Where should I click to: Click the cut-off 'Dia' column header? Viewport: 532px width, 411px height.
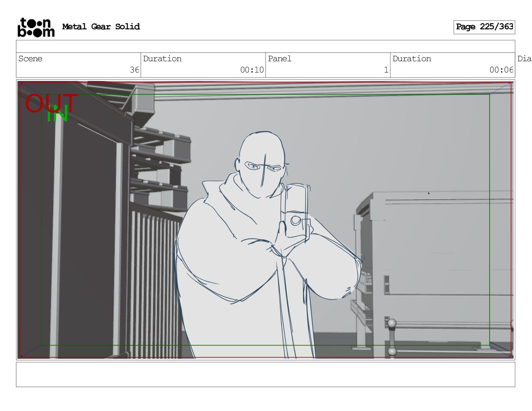click(x=524, y=59)
